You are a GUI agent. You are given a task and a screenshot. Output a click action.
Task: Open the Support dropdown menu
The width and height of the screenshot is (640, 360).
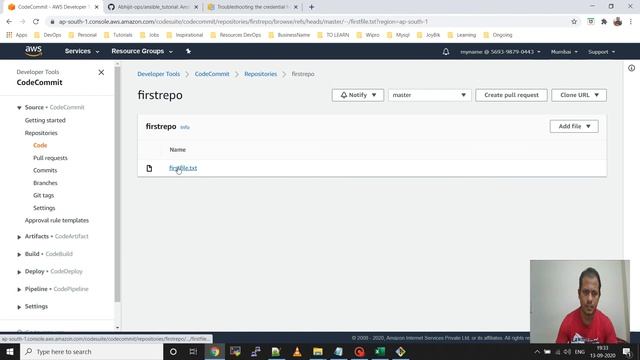[x=602, y=52]
